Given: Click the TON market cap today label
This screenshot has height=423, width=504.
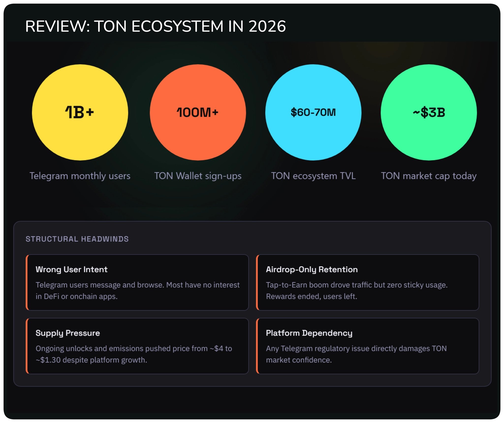Looking at the screenshot, I should 428,176.
